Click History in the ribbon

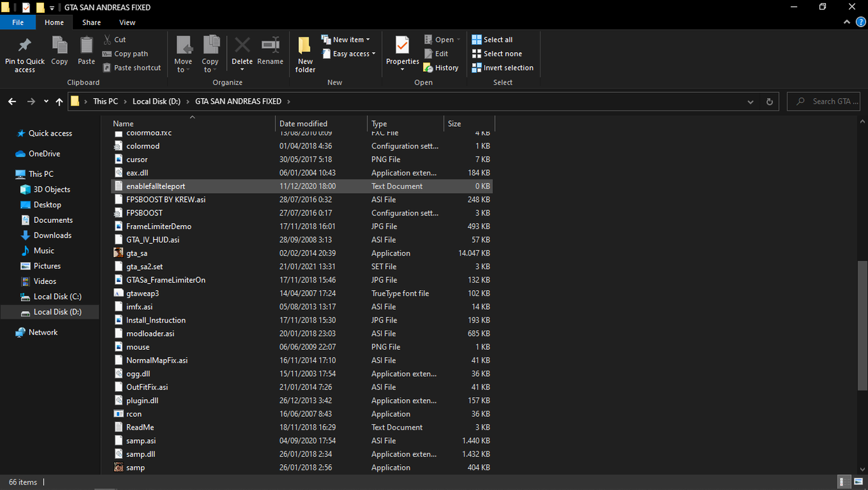pyautogui.click(x=441, y=68)
